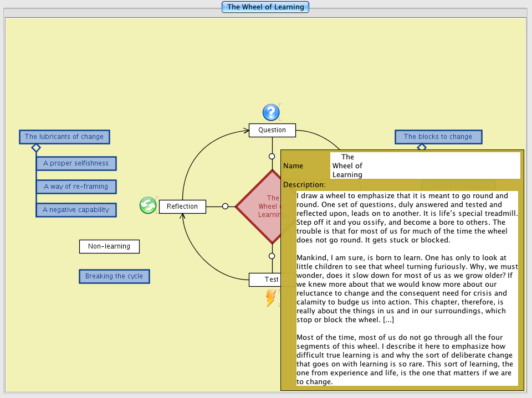
Task: Click the Non-learning box
Action: pyautogui.click(x=109, y=246)
